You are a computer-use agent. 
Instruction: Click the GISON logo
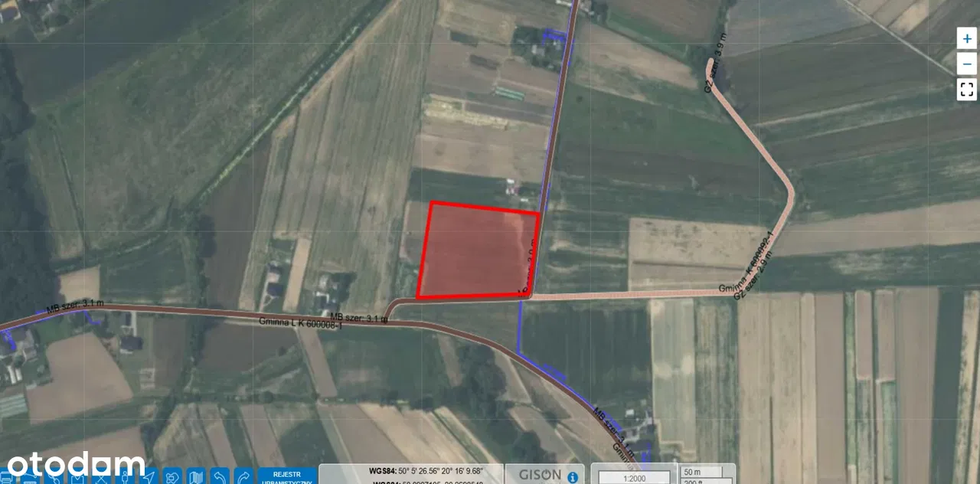point(540,475)
